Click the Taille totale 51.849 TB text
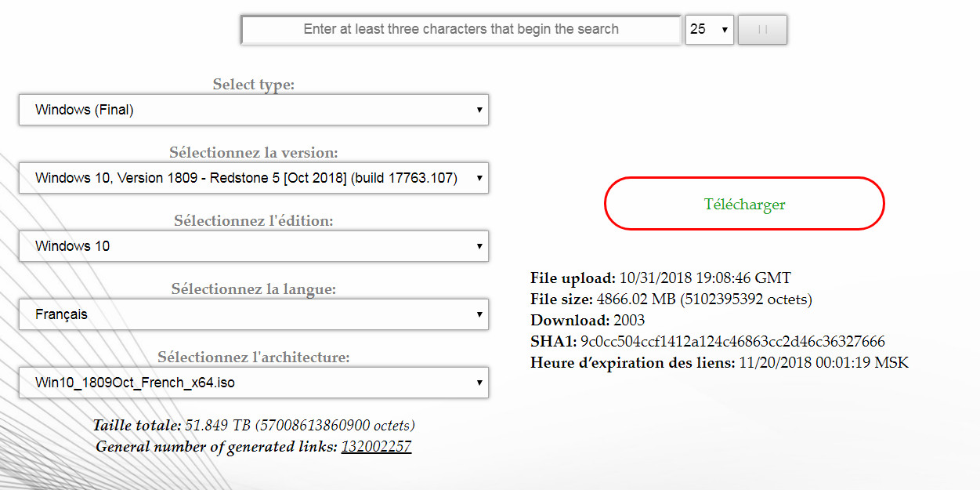This screenshot has height=490, width=980. (x=254, y=426)
